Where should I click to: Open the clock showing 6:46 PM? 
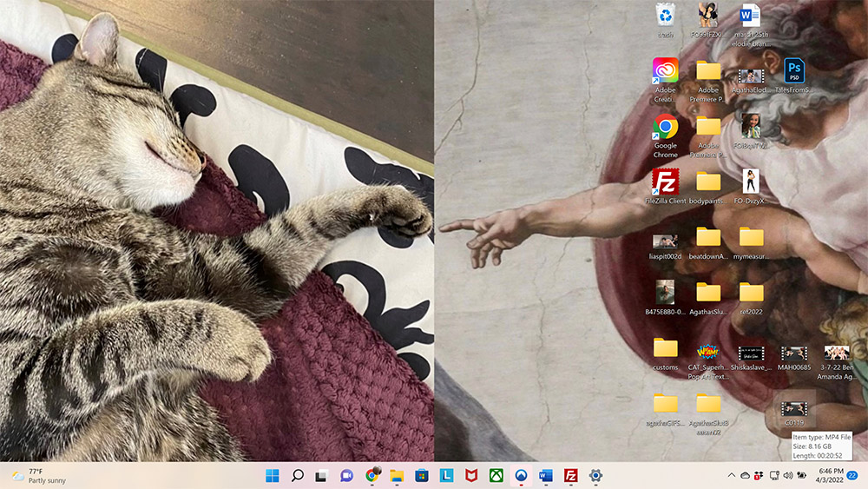point(829,475)
